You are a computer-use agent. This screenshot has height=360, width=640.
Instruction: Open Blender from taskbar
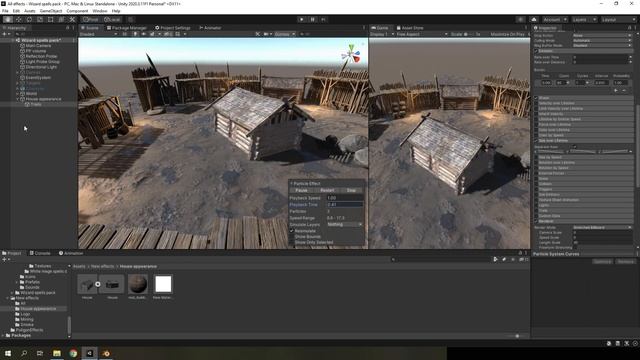point(106,353)
